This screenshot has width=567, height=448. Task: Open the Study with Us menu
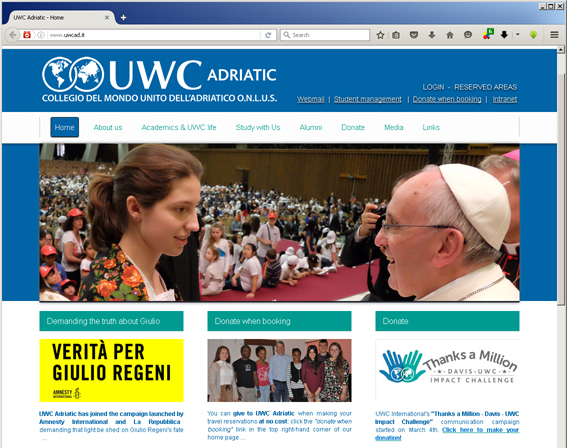point(258,127)
